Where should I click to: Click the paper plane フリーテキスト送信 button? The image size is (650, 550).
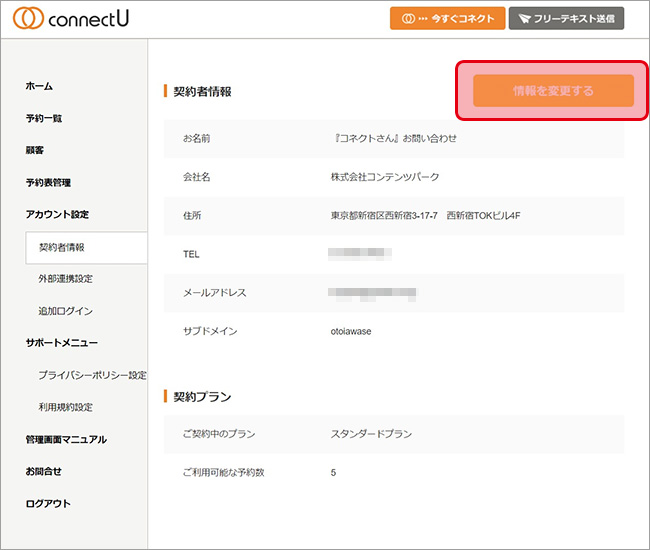pyautogui.click(x=566, y=19)
